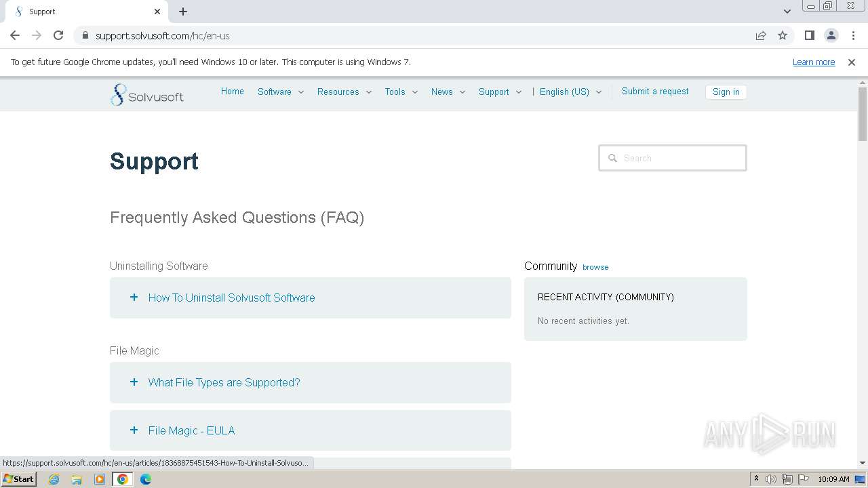Click the Sign in button

tap(726, 92)
